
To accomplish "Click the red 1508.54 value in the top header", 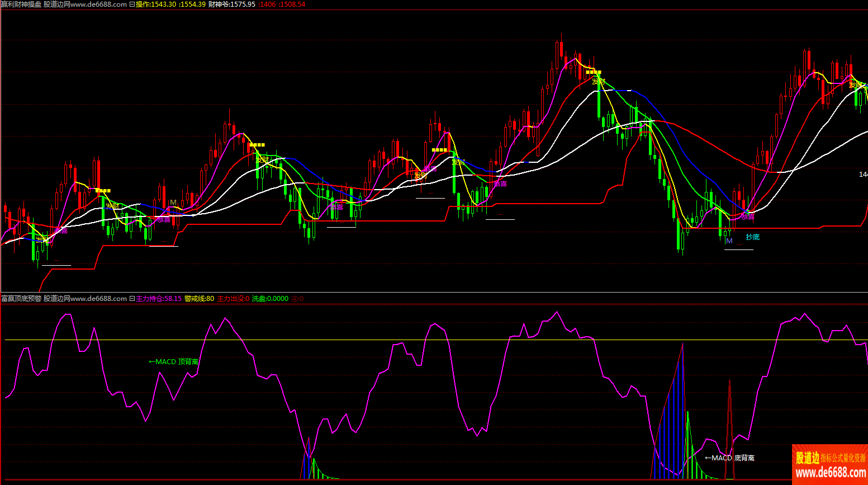I will 293,4.
